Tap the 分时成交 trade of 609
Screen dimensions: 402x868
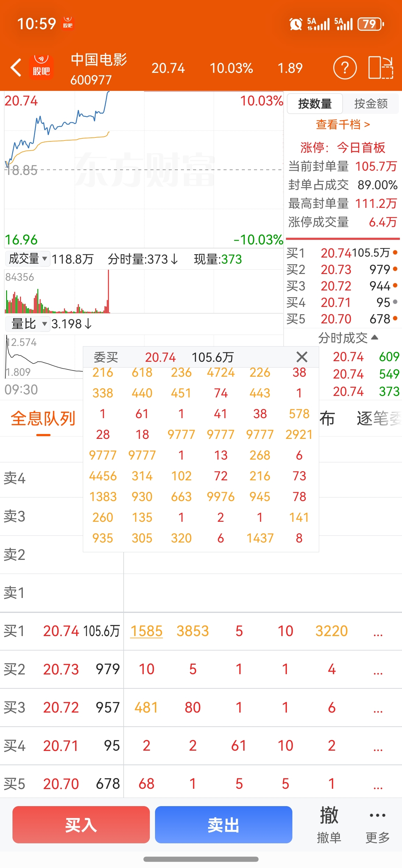389,357
